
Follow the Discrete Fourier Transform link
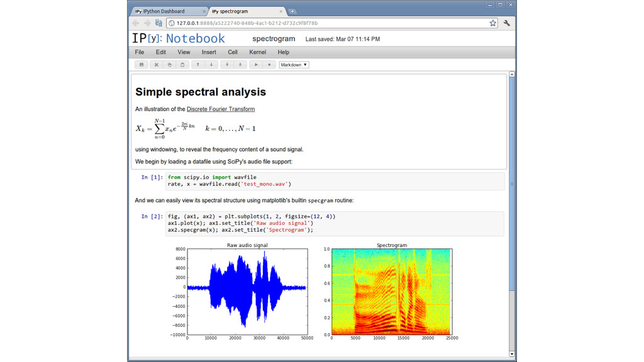click(x=221, y=109)
